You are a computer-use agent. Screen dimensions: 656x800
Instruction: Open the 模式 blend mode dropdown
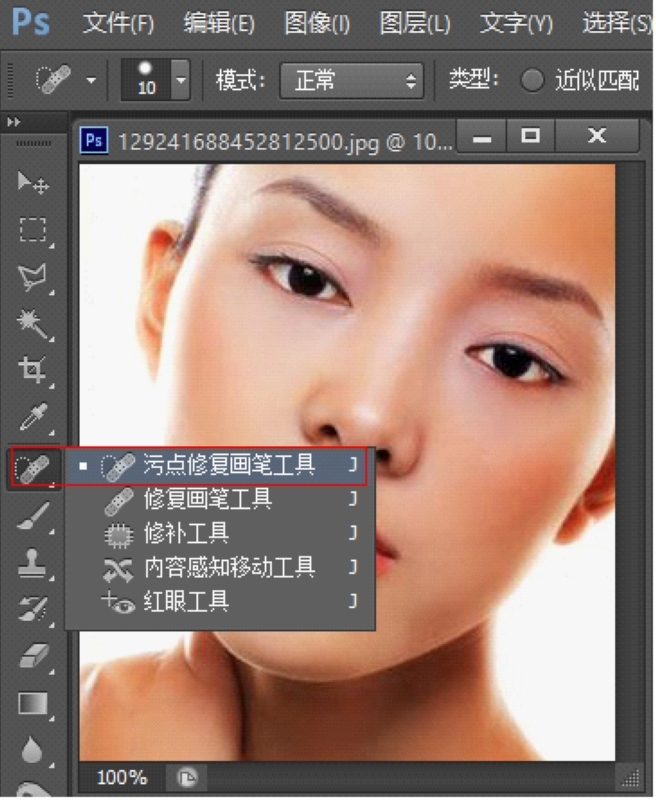[x=351, y=80]
